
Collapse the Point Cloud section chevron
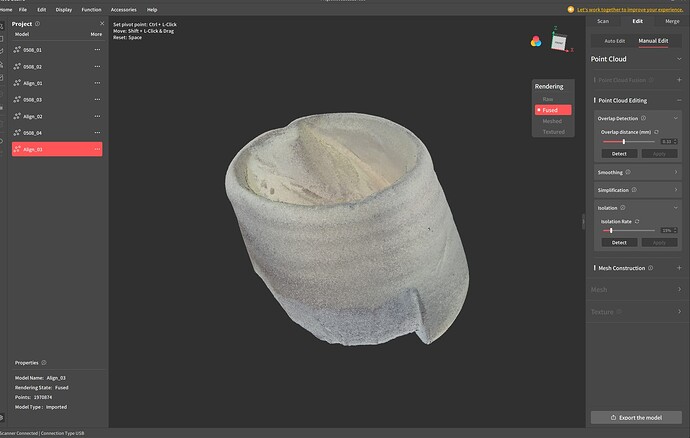679,59
